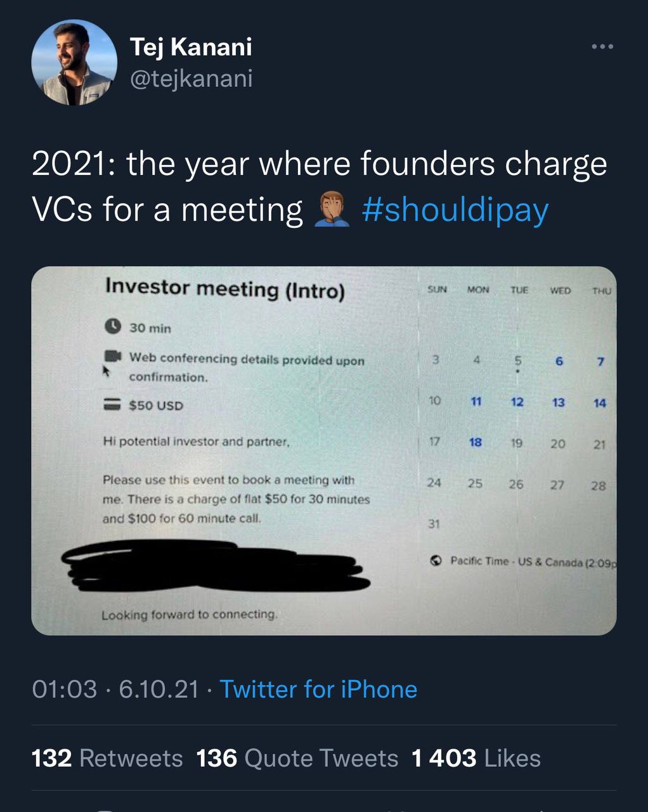Click the credit card icon beside $50 USD
Viewport: 648px width, 812px height.
(113, 403)
